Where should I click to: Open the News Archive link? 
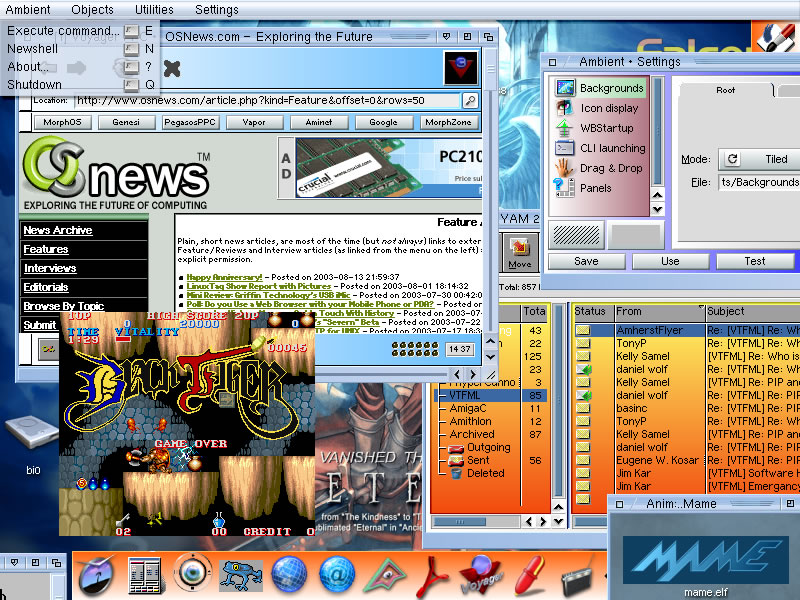tap(58, 230)
